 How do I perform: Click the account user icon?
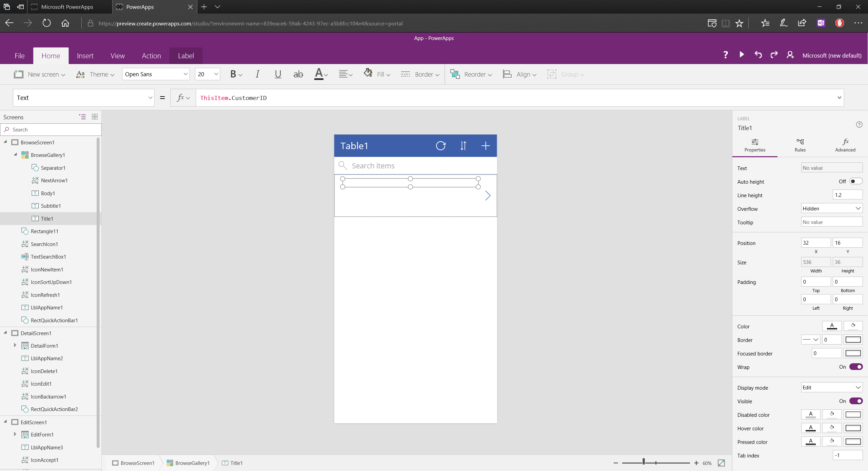click(x=790, y=55)
